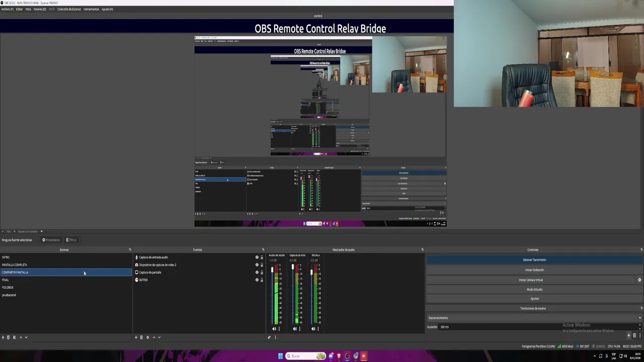
Task: Adjust the Audio del escritorio volume fader
Action: (x=272, y=270)
